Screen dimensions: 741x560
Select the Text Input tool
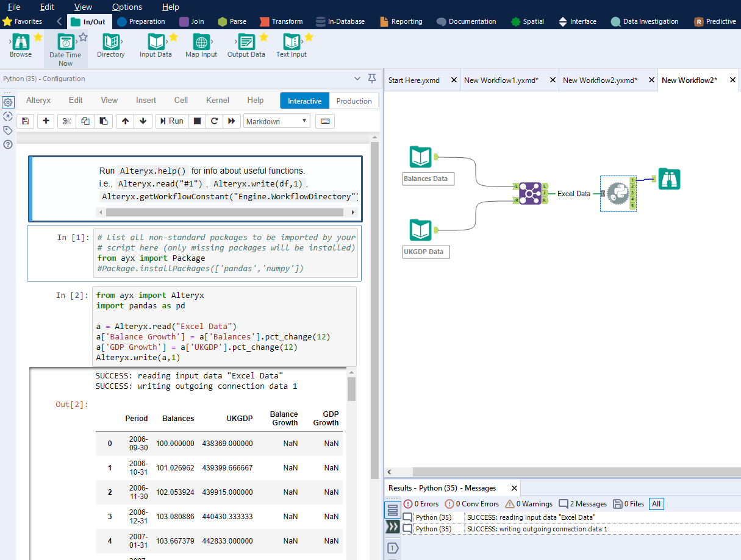coord(291,43)
